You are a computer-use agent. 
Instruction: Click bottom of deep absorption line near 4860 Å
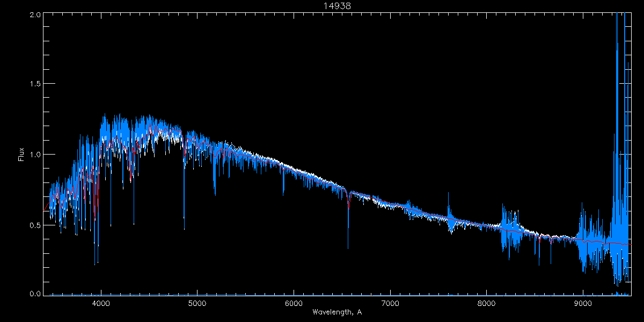184,228
